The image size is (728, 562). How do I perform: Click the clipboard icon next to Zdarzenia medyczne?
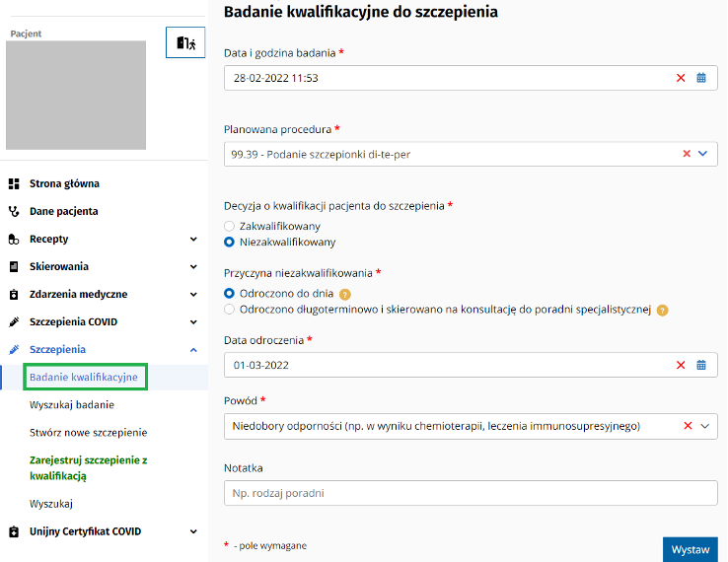pyautogui.click(x=14, y=294)
